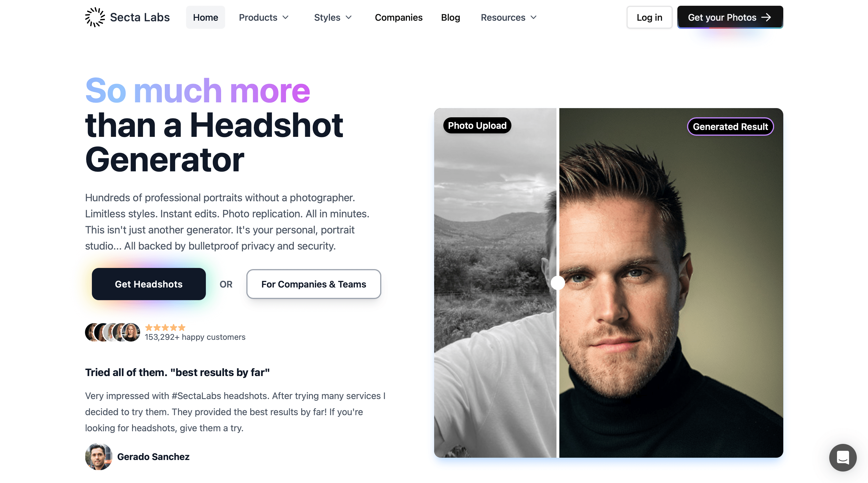Viewport: 868px width, 483px height.
Task: Click the Log in button
Action: pyautogui.click(x=649, y=17)
